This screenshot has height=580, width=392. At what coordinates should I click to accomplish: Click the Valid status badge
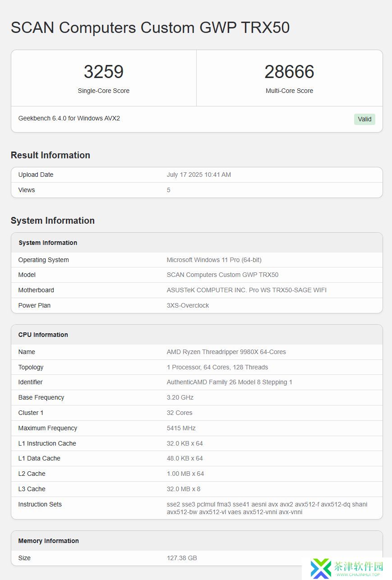(364, 119)
